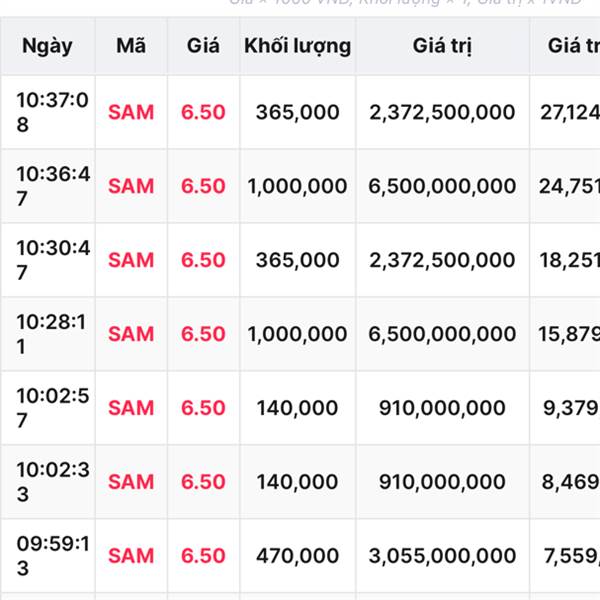Click value 6,500,000,000 in the 10:36:47 row
The width and height of the screenshot is (600, 600).
point(442,186)
